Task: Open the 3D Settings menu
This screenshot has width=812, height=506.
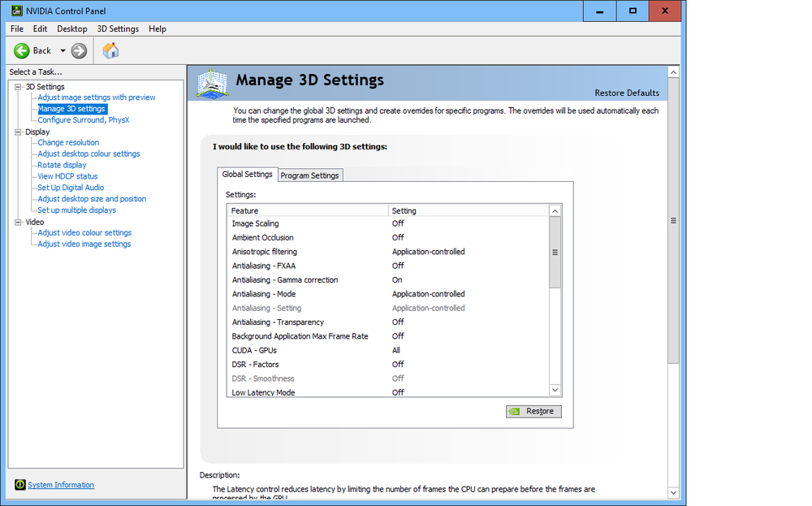Action: [x=118, y=29]
